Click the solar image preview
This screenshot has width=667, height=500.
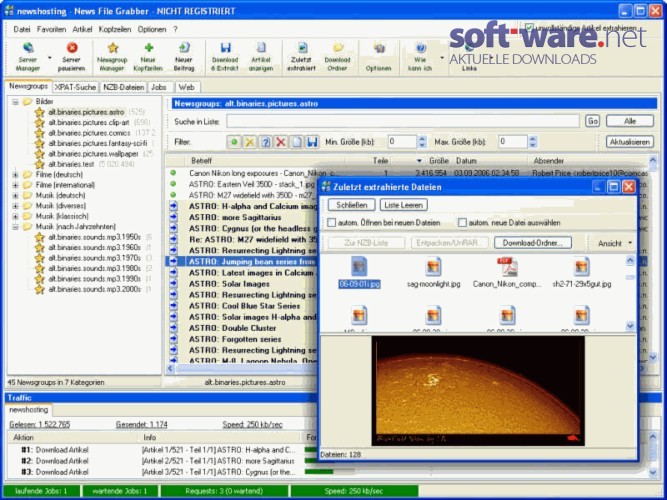(478, 391)
